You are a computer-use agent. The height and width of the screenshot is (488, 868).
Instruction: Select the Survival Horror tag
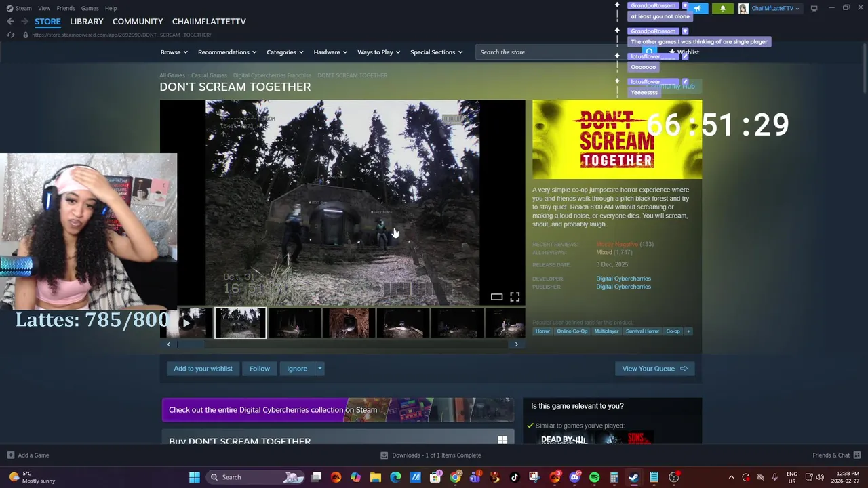[642, 331]
